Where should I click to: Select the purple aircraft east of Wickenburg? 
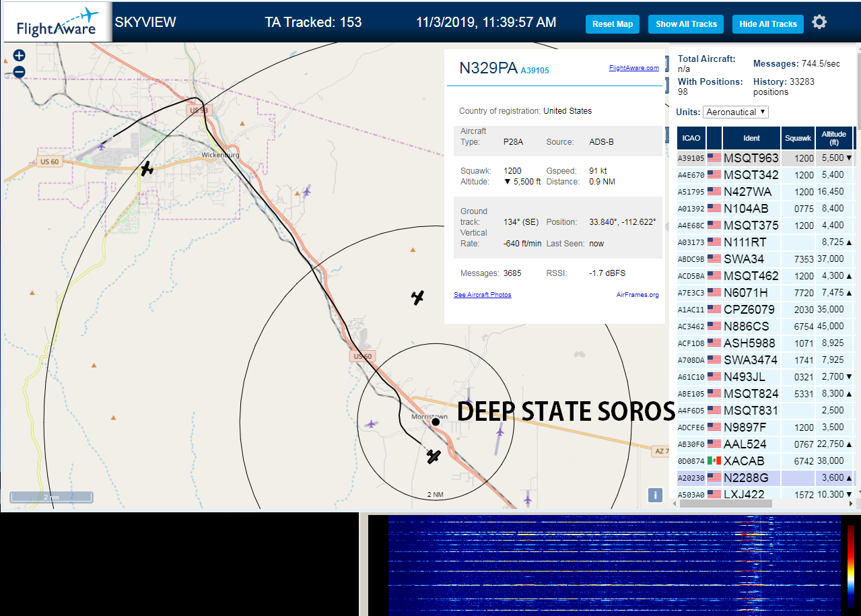[307, 192]
